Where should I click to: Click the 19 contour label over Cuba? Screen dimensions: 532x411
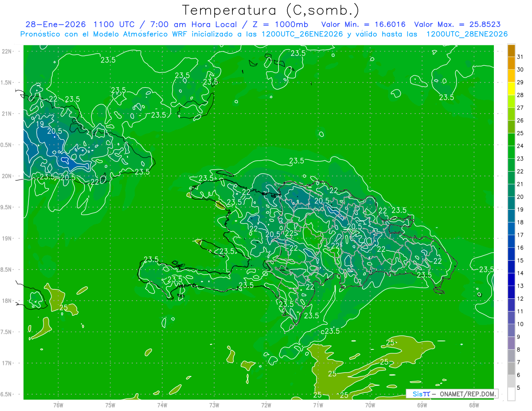[40, 124]
